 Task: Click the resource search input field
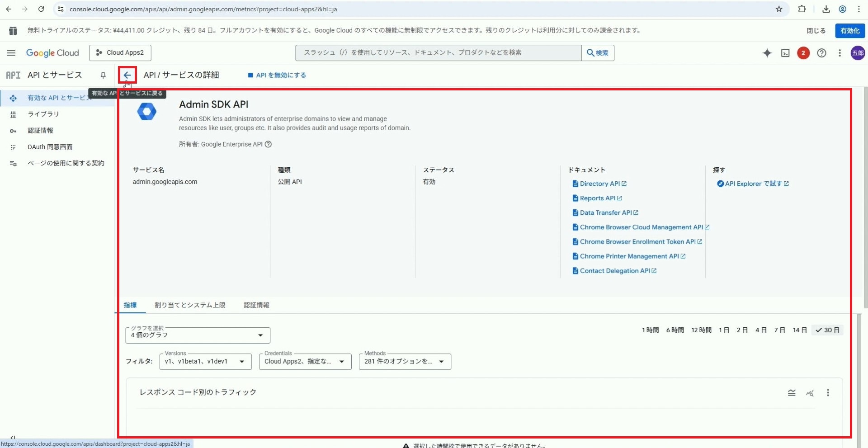438,53
